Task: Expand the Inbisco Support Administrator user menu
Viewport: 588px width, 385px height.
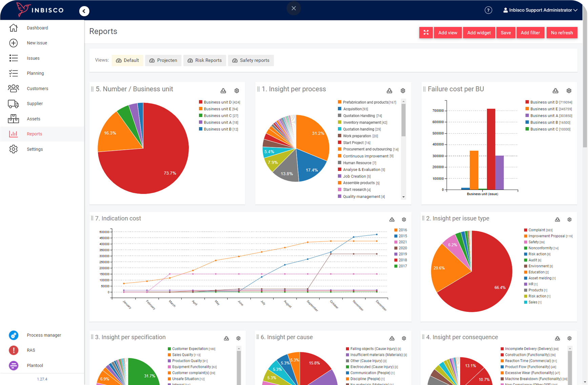Action: pos(540,10)
